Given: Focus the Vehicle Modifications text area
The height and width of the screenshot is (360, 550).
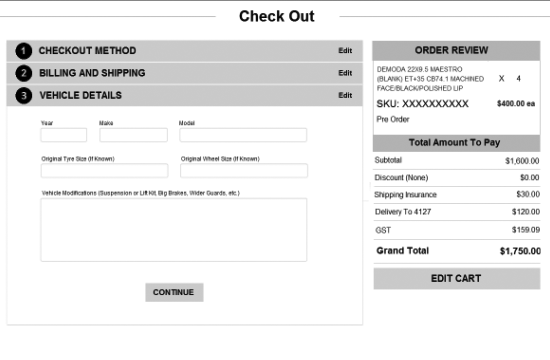Looking at the screenshot, I should click(174, 230).
